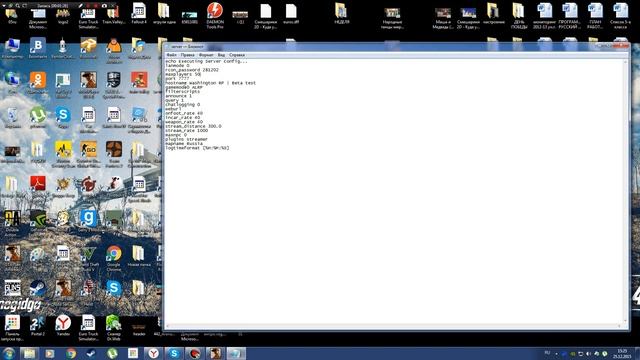Select the настроение folder on desktop
The height and width of the screenshot is (360, 640).
[493, 13]
